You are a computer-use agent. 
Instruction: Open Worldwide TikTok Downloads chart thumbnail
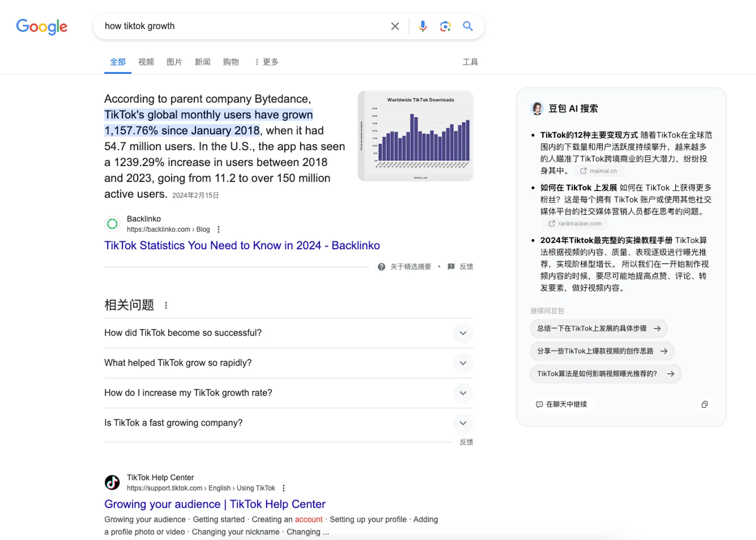pos(415,136)
